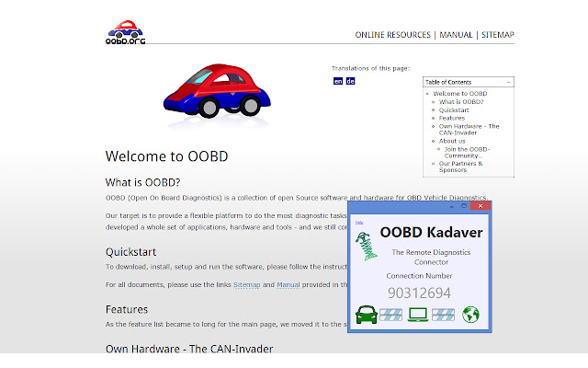The width and height of the screenshot is (588, 368).
Task: Click the connection bar between laptop and globe
Action: 443,315
